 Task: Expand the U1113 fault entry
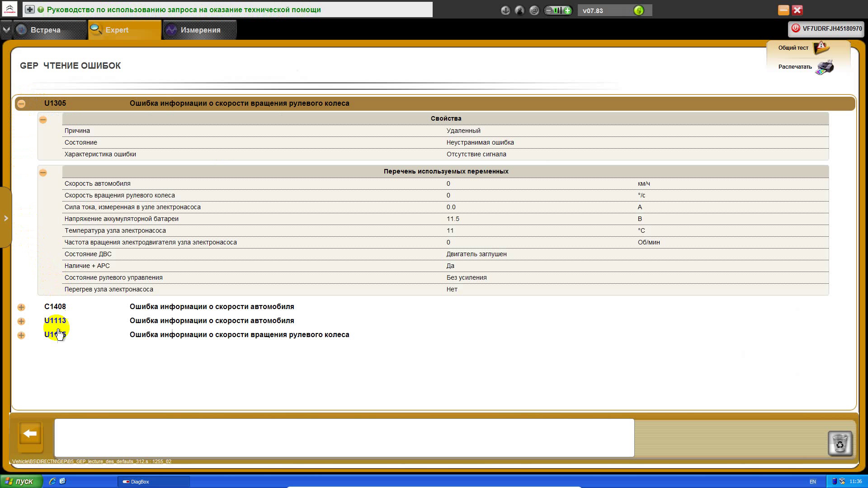tap(21, 321)
